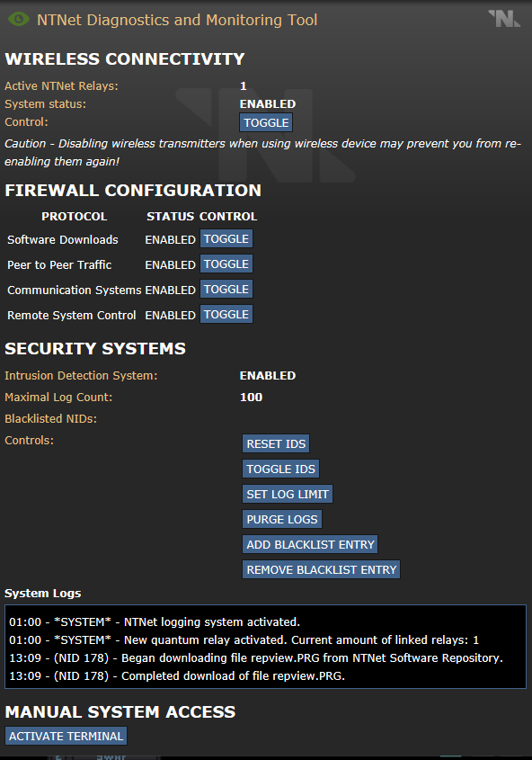Click the Completed download log entry
The width and height of the screenshot is (532, 760).
[x=177, y=675]
